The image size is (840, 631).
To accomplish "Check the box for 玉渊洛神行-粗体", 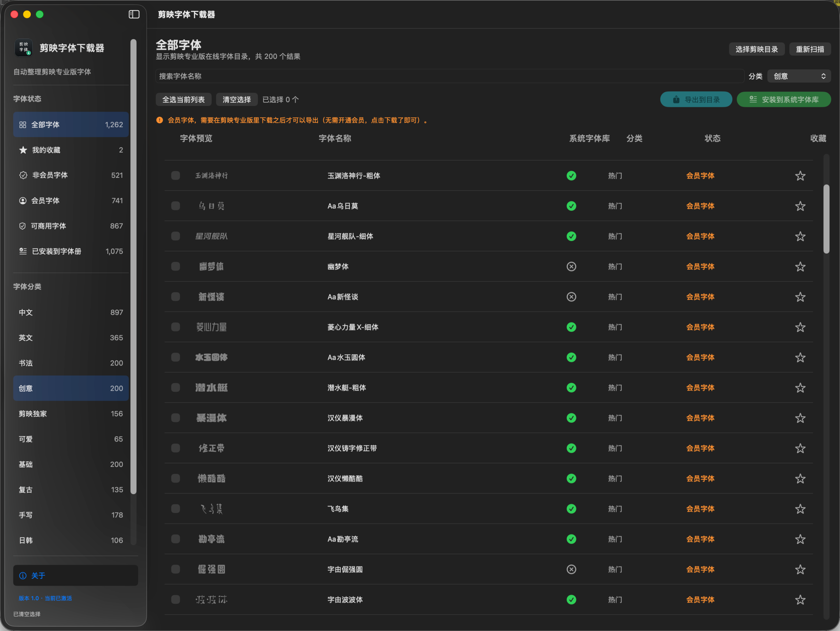I will [x=176, y=176].
